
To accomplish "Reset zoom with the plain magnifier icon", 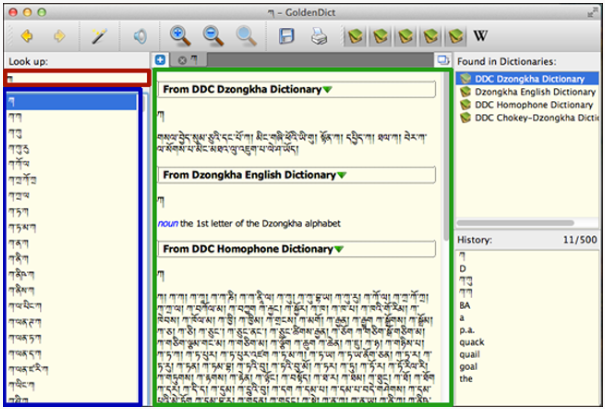I will (x=244, y=37).
